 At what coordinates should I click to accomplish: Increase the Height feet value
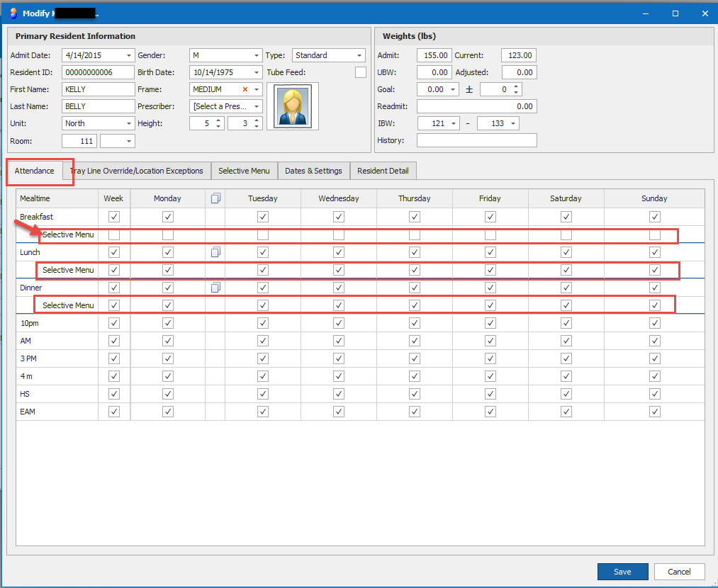point(218,121)
